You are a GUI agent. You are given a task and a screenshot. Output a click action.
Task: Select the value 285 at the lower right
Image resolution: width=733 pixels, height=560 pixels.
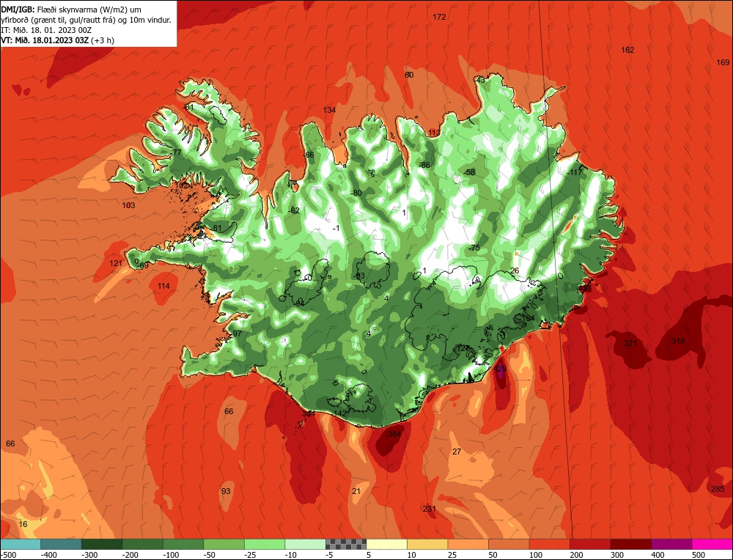717,489
